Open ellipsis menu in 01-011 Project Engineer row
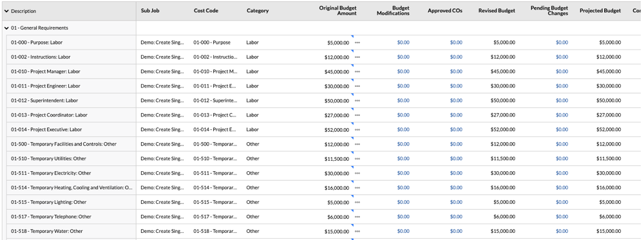This screenshot has height=240, width=644. pyautogui.click(x=357, y=86)
